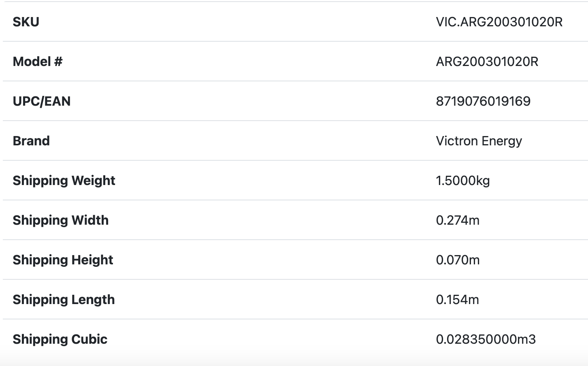
Task: Click the Model # label
Action: tap(38, 62)
